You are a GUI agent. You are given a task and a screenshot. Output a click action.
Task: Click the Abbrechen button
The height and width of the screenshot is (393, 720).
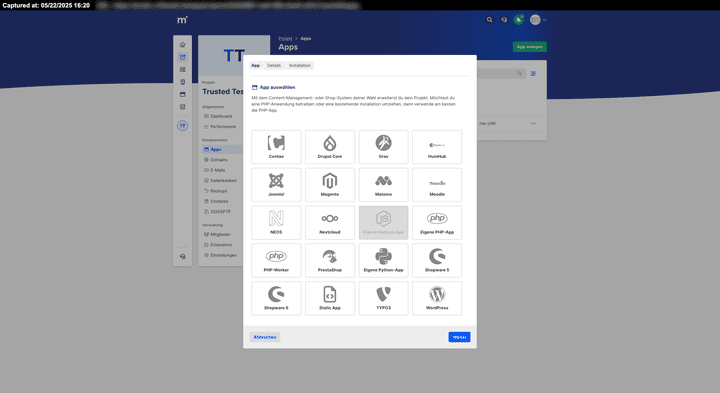pyautogui.click(x=265, y=337)
